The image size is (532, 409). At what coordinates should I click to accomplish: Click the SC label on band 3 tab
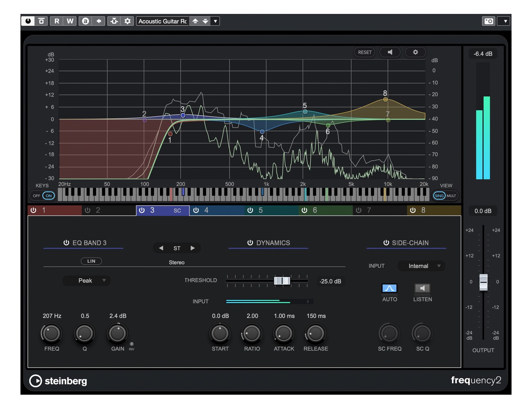pos(177,211)
